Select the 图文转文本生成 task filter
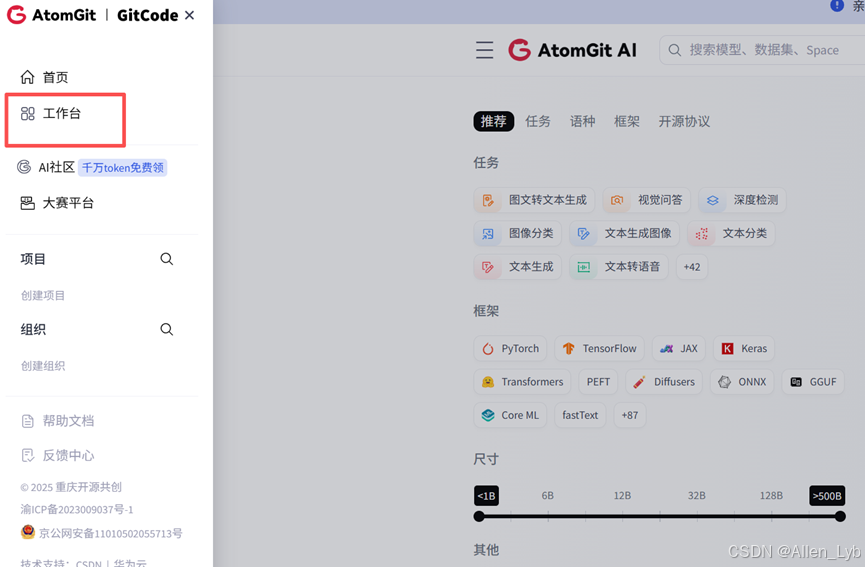The width and height of the screenshot is (865, 567). (x=533, y=200)
